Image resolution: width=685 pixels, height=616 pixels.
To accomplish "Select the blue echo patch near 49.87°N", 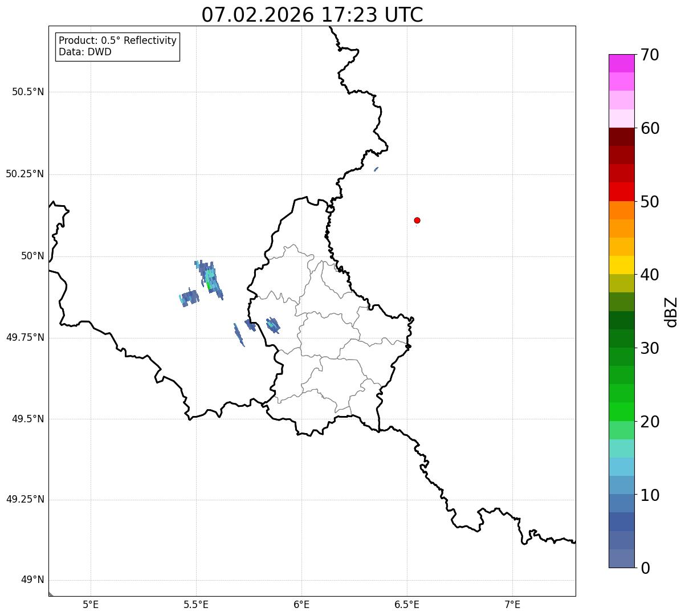I will (x=189, y=298).
